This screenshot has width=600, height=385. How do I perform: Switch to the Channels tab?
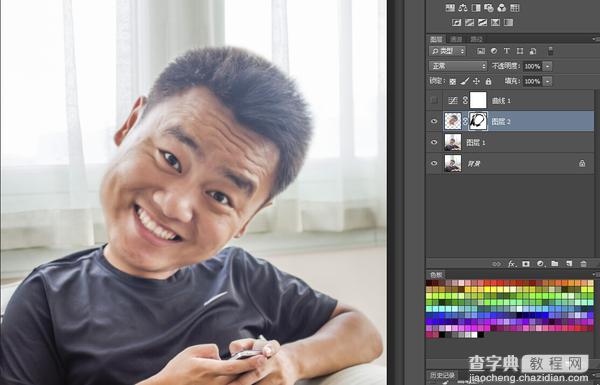456,39
